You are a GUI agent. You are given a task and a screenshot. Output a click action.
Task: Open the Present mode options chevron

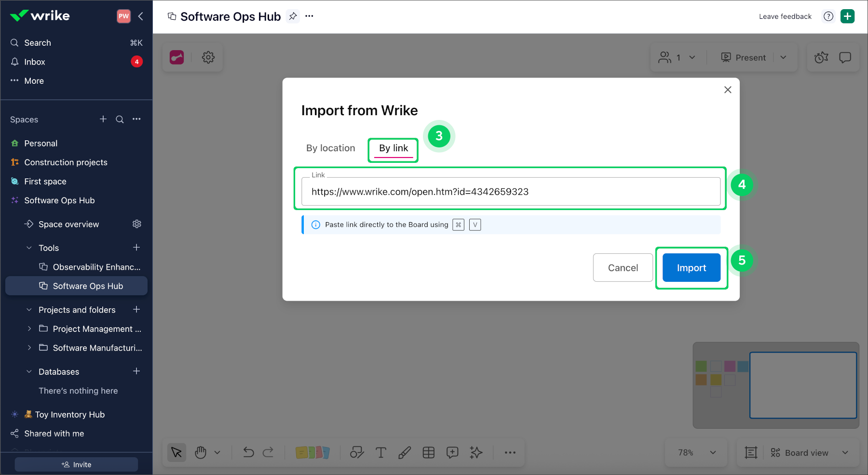[x=783, y=57]
